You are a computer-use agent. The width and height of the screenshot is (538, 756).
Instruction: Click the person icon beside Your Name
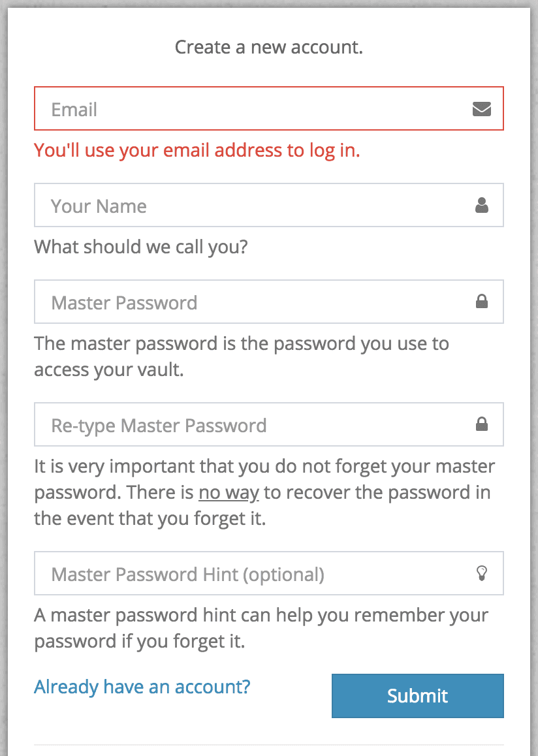tap(482, 205)
